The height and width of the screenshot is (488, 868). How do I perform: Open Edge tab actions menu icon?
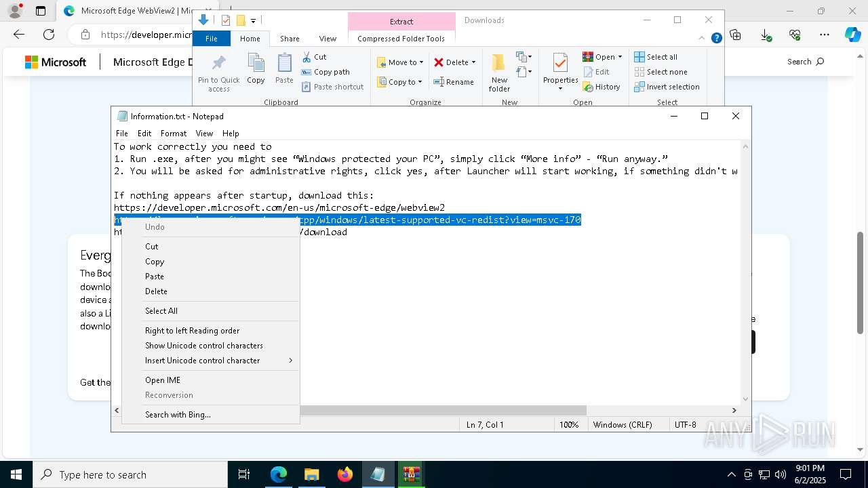pyautogui.click(x=41, y=11)
